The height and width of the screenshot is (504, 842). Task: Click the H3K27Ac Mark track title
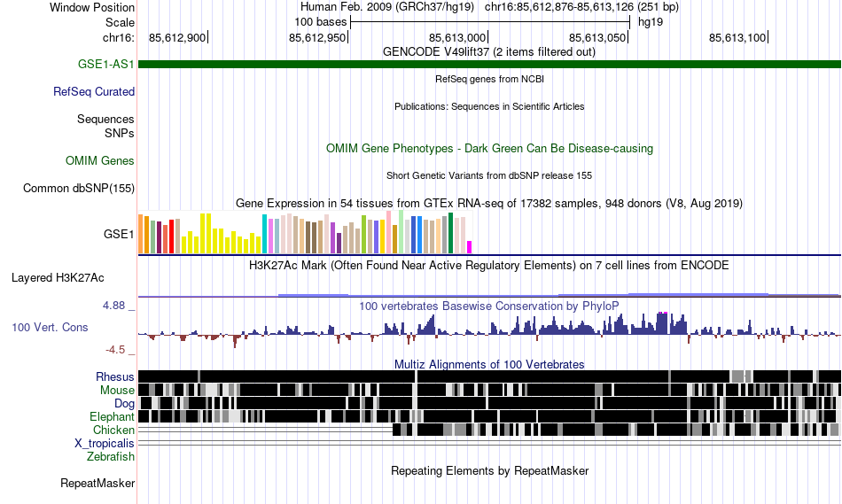[x=489, y=265]
